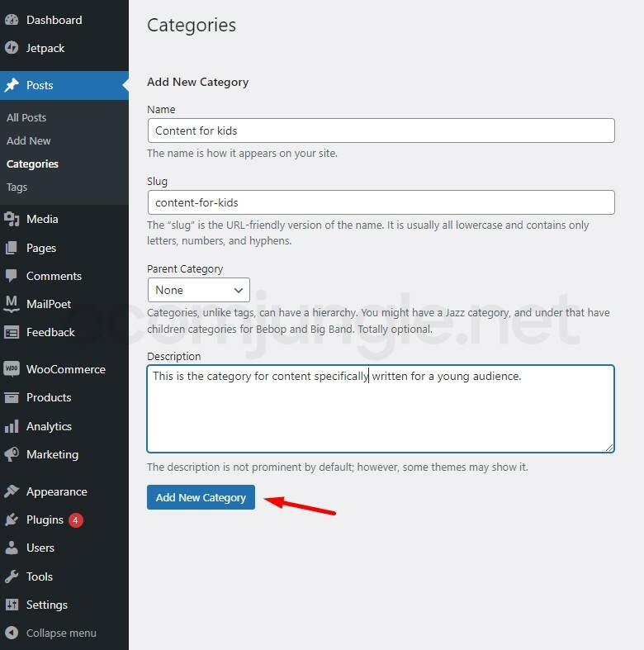Click the Media icon in sidebar
Viewport: 644px width, 650px height.
pos(12,219)
